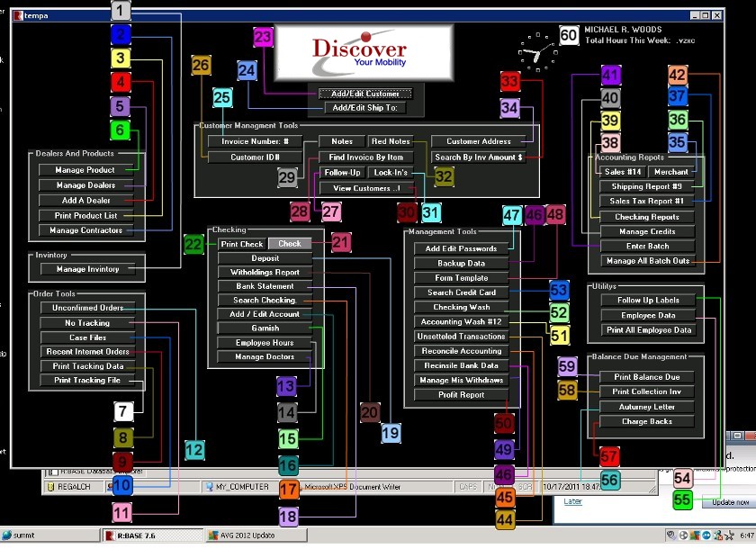Viewport: 756px width, 549px height.
Task: Open Shipping Report #9
Action: click(647, 186)
